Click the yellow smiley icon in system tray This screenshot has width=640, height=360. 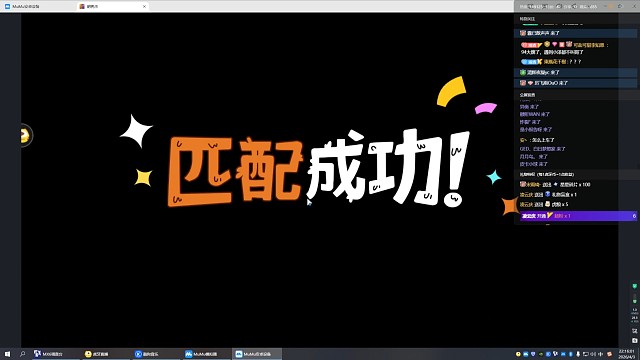point(518,354)
